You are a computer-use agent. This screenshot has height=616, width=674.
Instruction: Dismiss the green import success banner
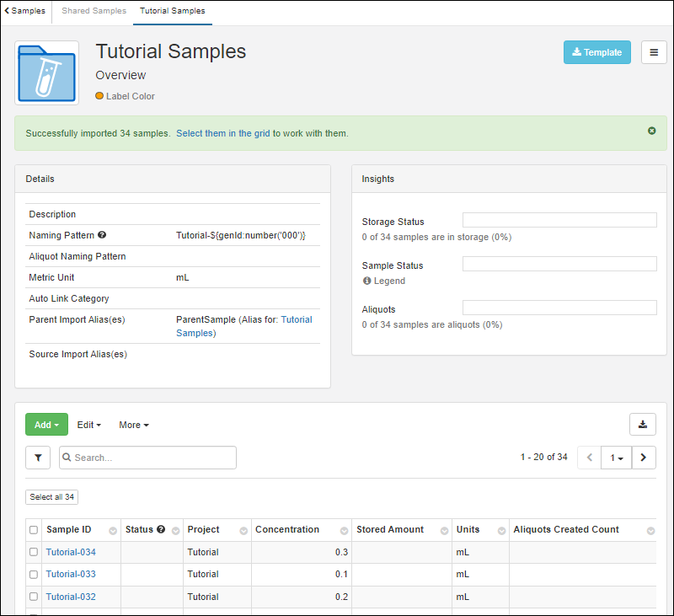click(x=651, y=131)
